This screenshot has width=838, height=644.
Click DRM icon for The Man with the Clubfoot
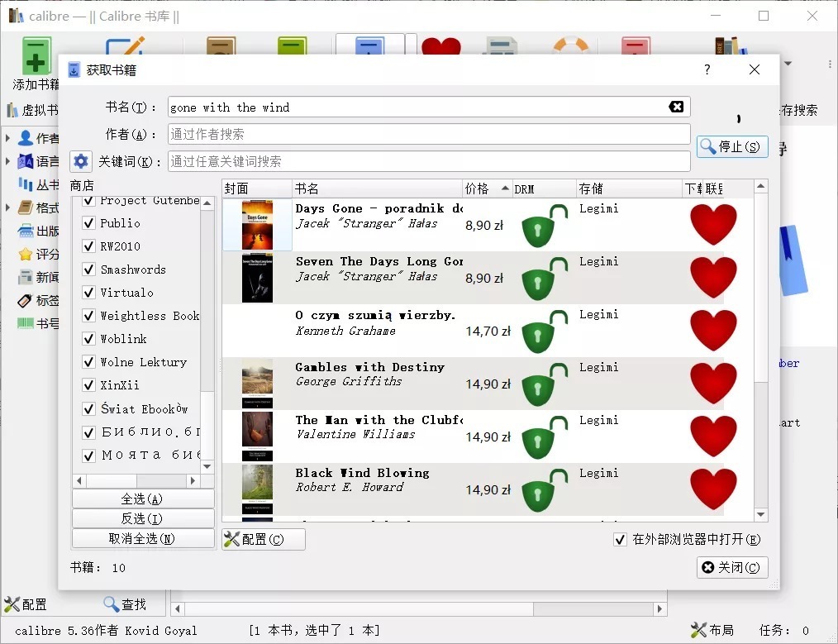tap(544, 437)
